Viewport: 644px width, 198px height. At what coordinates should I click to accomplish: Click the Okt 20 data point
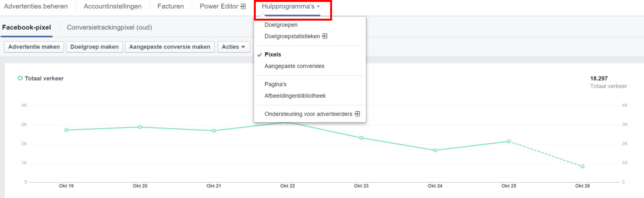(x=140, y=127)
